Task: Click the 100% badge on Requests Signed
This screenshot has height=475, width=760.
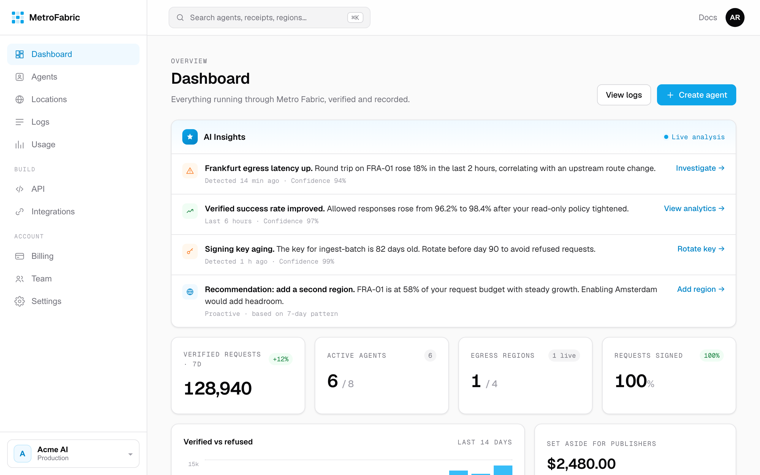Action: click(712, 355)
